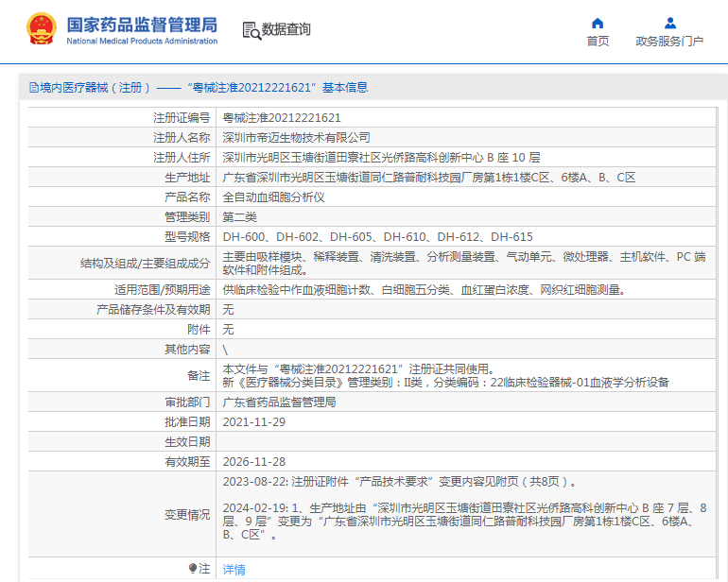
Task: Click 无 in the 附件 row
Action: tap(228, 330)
